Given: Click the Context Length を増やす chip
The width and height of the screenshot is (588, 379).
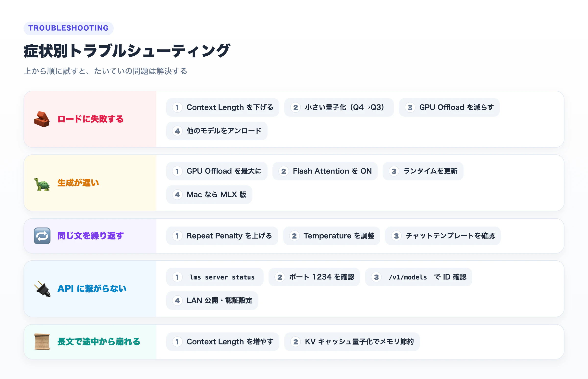Looking at the screenshot, I should click(222, 341).
